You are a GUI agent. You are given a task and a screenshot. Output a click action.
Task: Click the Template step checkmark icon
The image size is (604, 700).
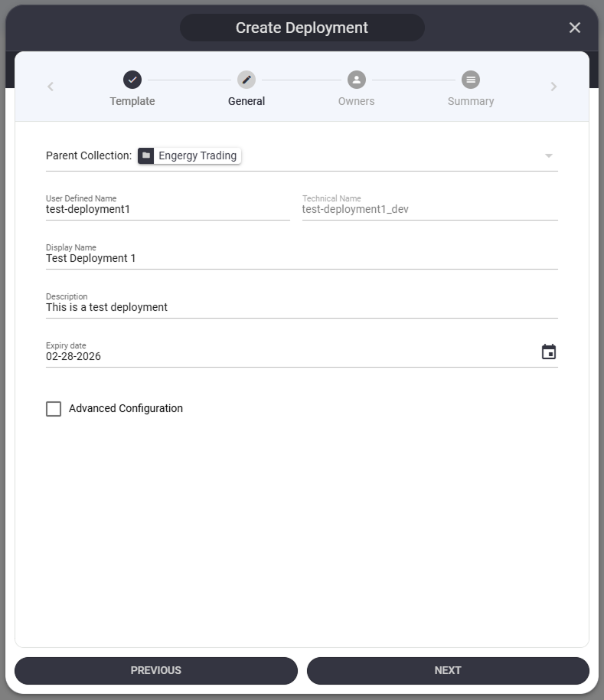[132, 80]
